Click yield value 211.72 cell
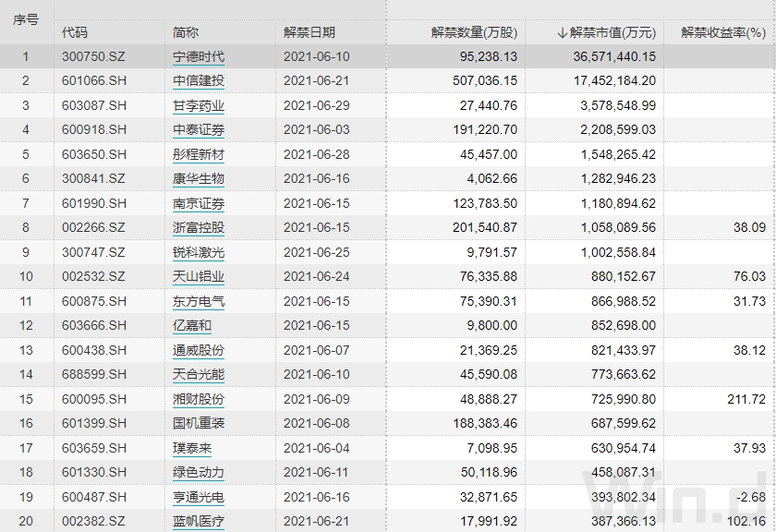 pos(746,399)
